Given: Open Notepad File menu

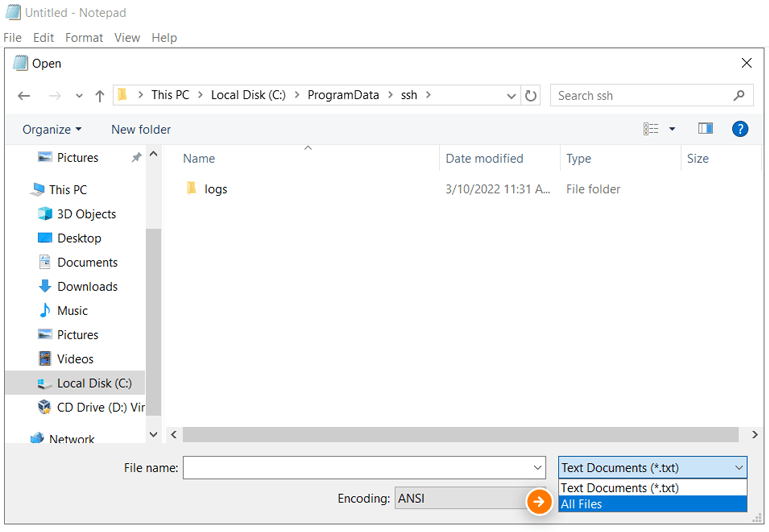Looking at the screenshot, I should (x=12, y=38).
